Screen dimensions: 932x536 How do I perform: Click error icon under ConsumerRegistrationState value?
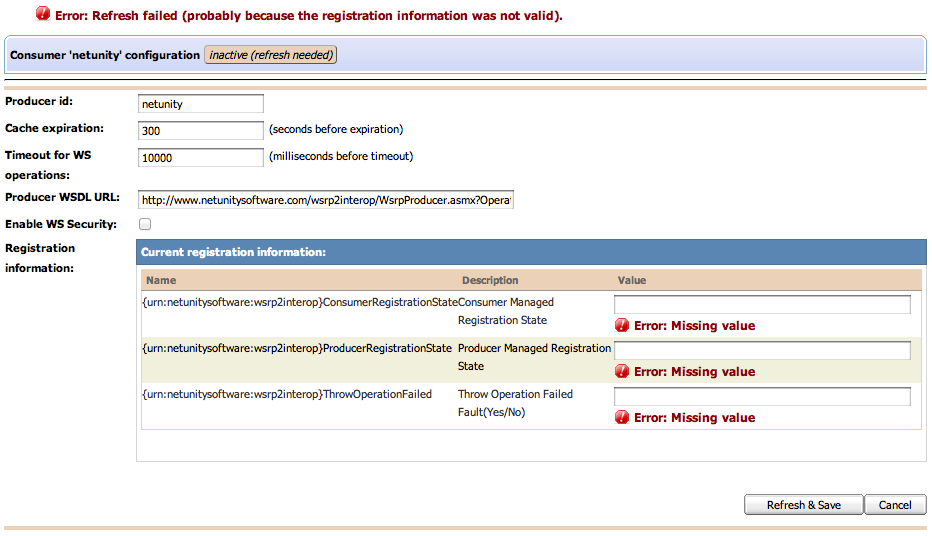(622, 325)
